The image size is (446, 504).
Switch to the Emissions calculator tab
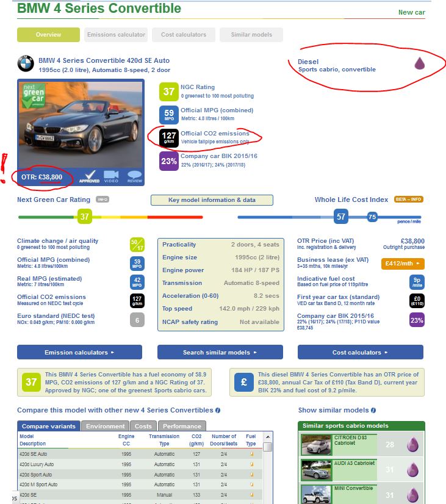[116, 35]
